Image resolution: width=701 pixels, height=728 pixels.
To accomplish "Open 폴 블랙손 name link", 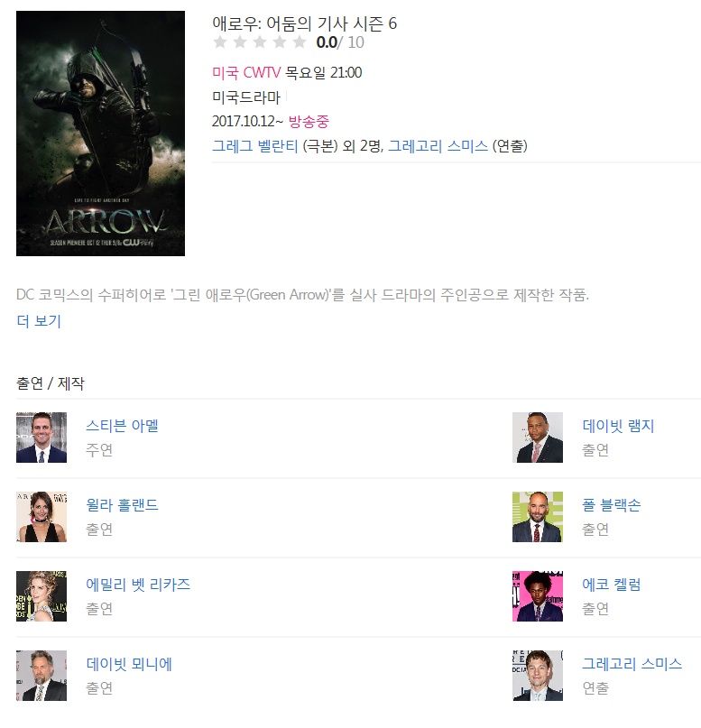I will [612, 504].
